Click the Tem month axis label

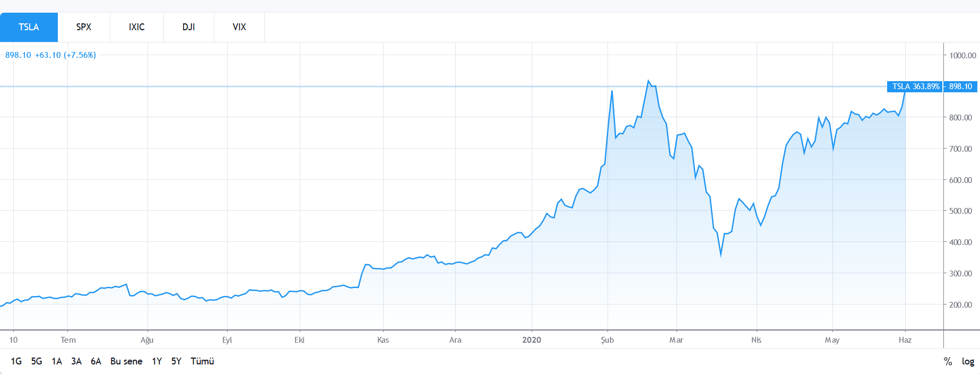point(68,340)
